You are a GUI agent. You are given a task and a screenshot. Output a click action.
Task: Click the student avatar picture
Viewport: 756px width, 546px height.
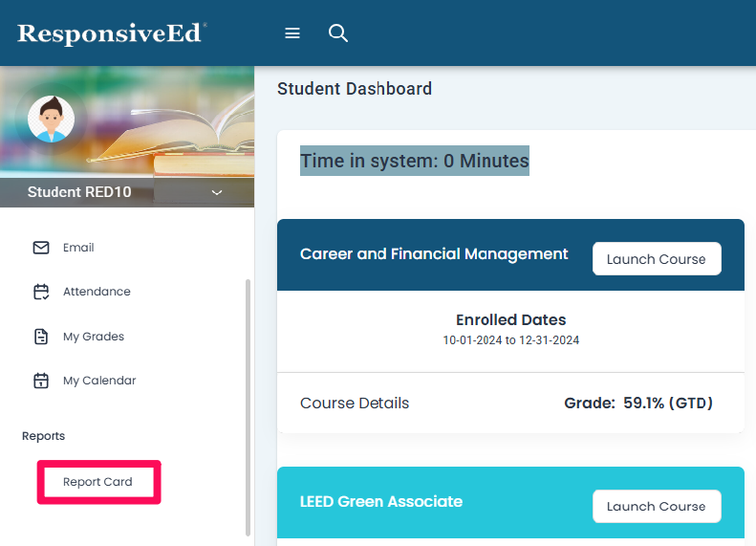coord(51,120)
